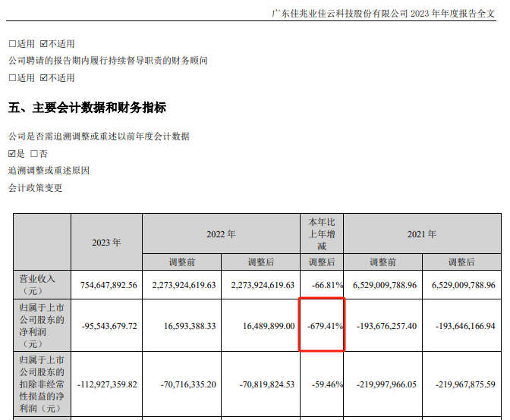Click the value -193,676,257.40
Viewport: 510px width, 420px height.
click(387, 326)
